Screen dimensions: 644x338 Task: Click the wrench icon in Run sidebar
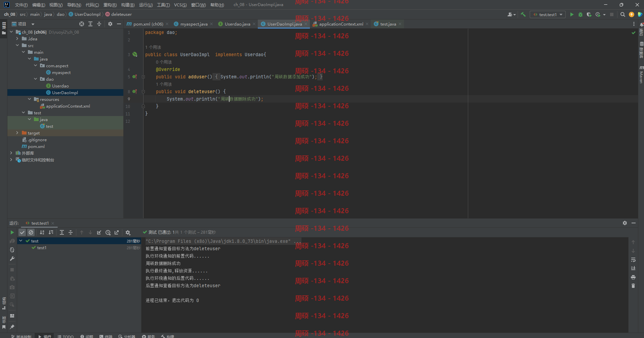[x=12, y=259]
